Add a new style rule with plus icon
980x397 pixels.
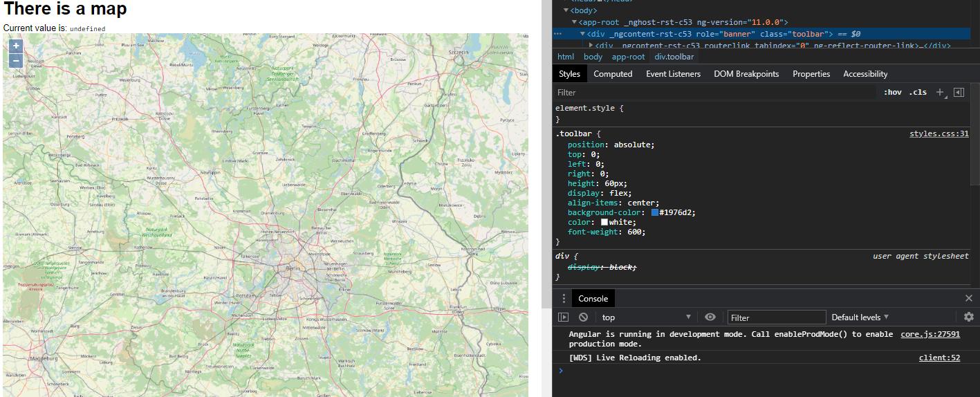click(x=940, y=92)
